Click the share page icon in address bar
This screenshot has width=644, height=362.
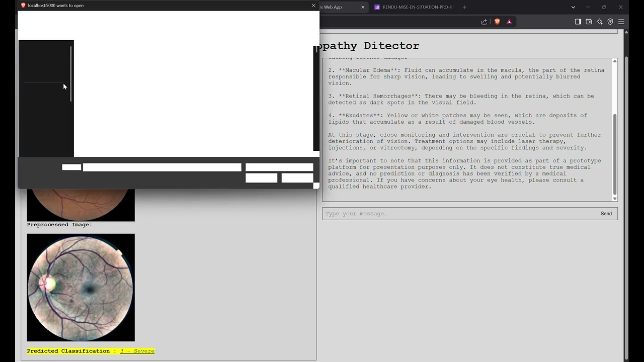(x=484, y=22)
